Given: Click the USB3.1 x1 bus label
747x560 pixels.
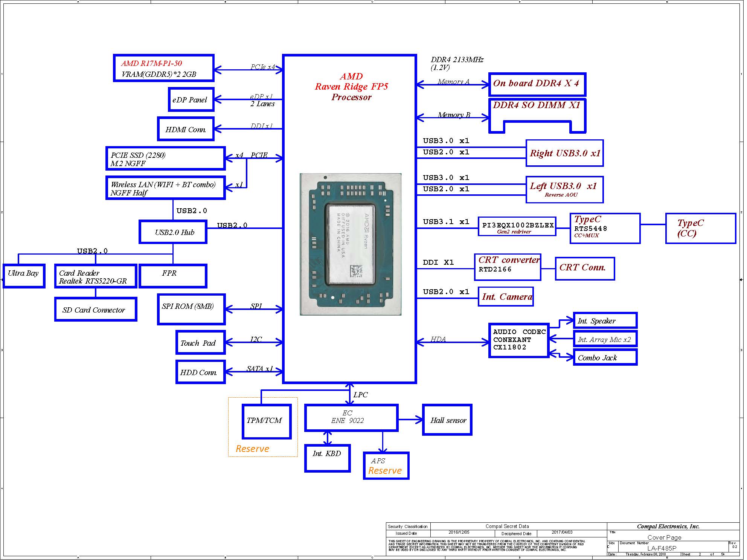Looking at the screenshot, I should pos(446,222).
